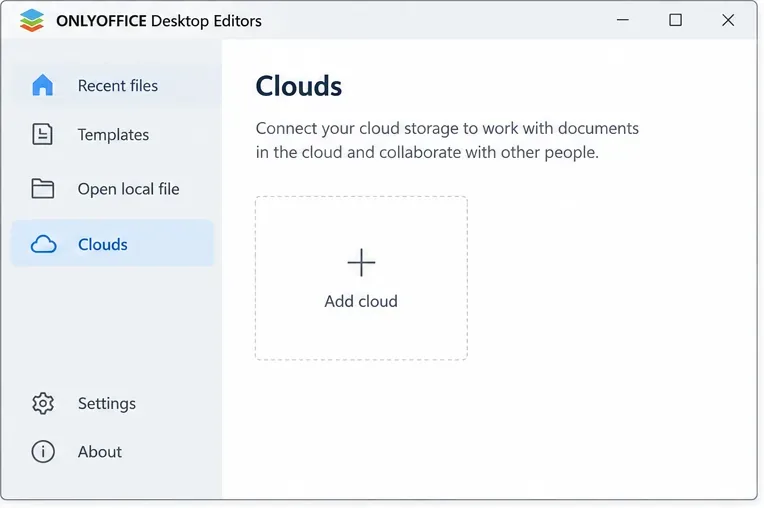764x508 pixels.
Task: Maximize the ONLYOFFICE window
Action: click(x=675, y=20)
